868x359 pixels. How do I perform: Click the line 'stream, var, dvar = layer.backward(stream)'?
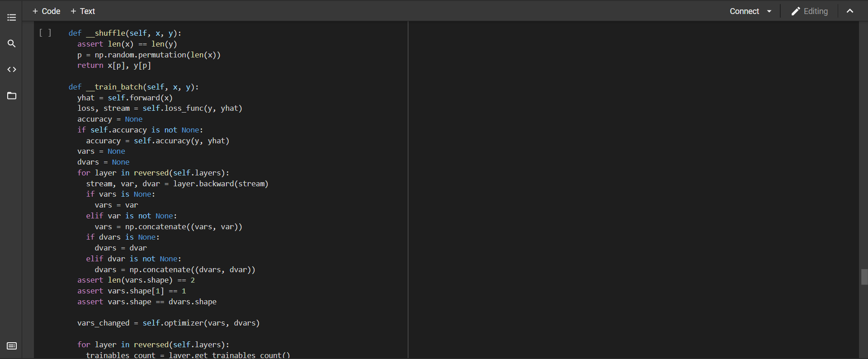coord(177,184)
